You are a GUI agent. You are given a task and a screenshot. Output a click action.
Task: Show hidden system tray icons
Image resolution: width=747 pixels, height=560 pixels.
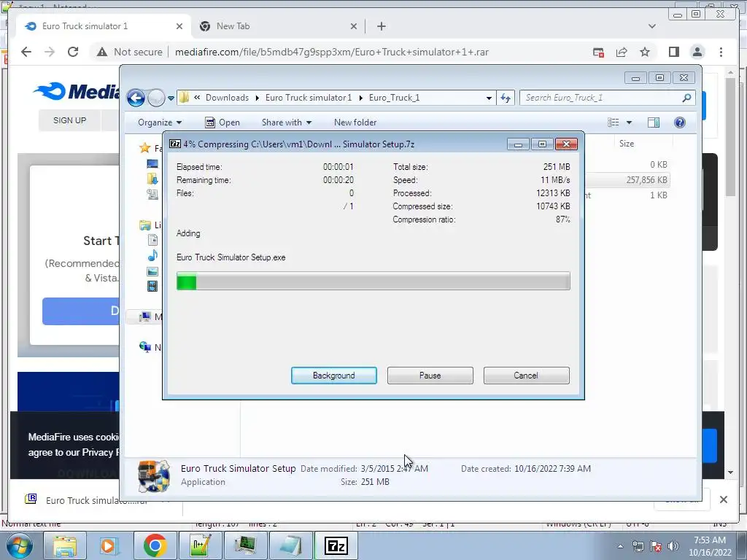(x=620, y=546)
